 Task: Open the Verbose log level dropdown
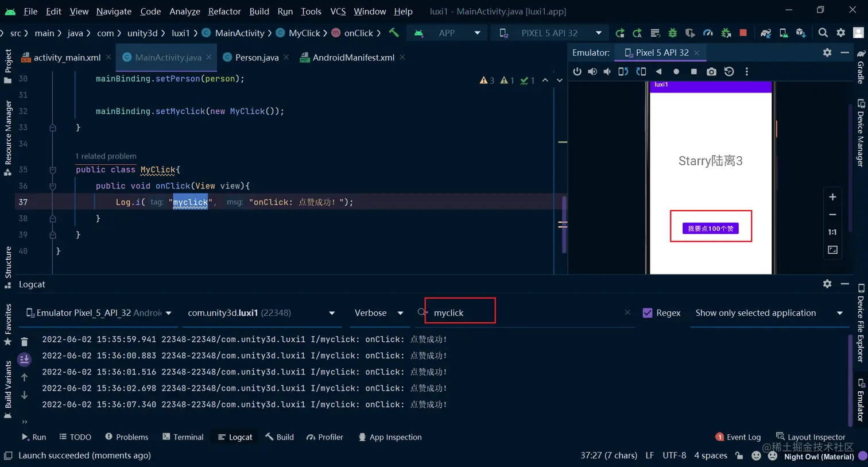[378, 313]
